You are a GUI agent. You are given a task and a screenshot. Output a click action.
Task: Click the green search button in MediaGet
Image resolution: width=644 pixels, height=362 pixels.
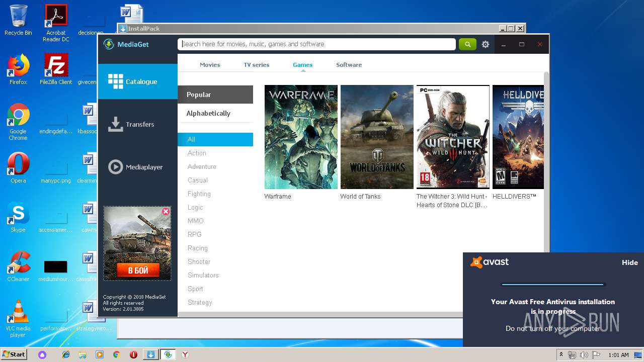(467, 44)
